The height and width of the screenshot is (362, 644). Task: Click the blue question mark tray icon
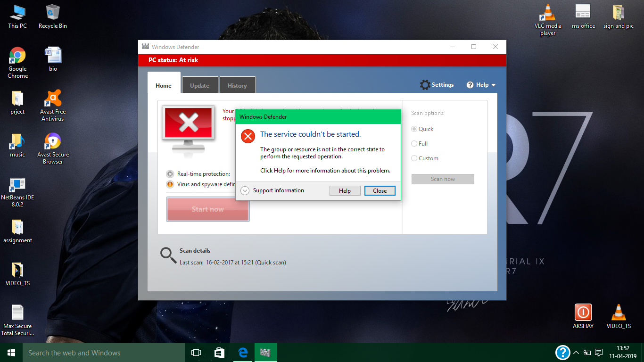[x=562, y=353]
